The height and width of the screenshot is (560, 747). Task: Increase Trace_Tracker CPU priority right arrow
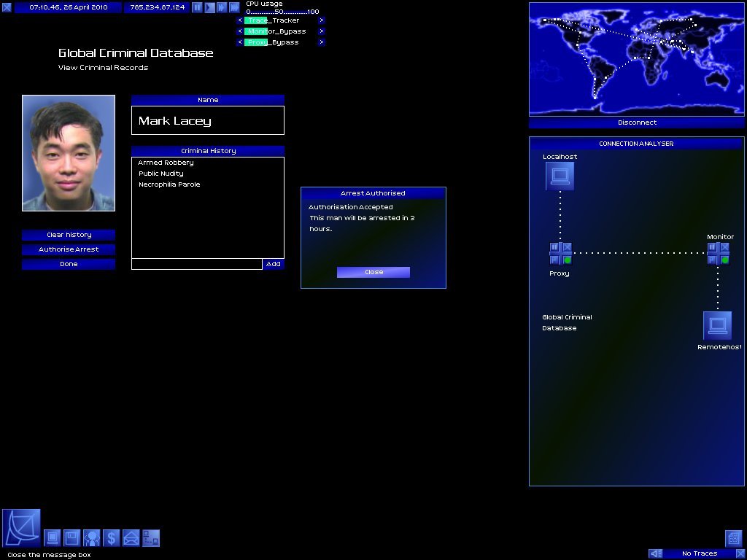tap(322, 20)
